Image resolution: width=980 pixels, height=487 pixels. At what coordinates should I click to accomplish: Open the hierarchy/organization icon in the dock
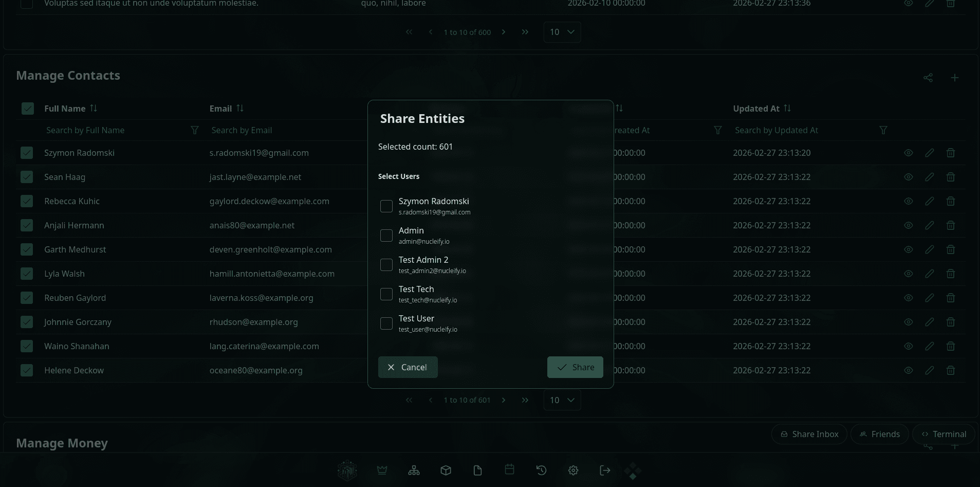tap(414, 470)
